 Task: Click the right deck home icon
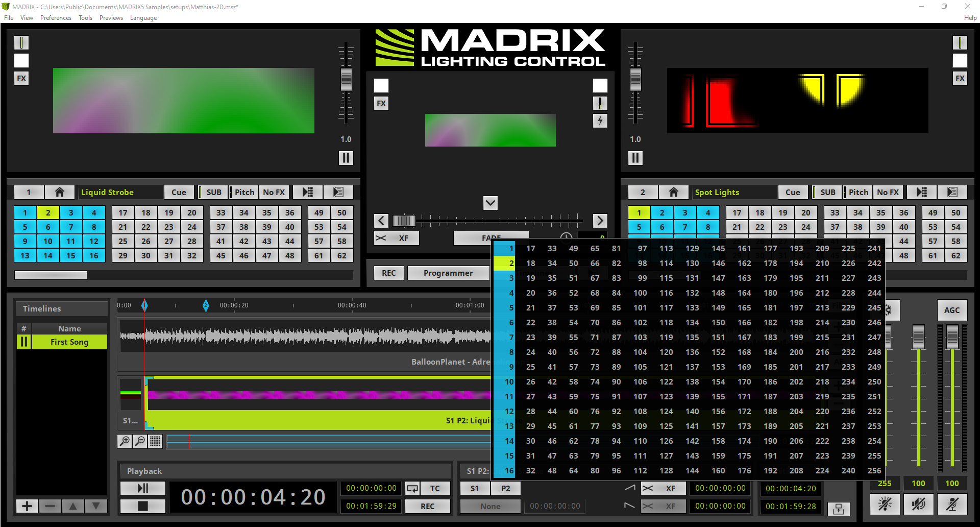tap(674, 192)
